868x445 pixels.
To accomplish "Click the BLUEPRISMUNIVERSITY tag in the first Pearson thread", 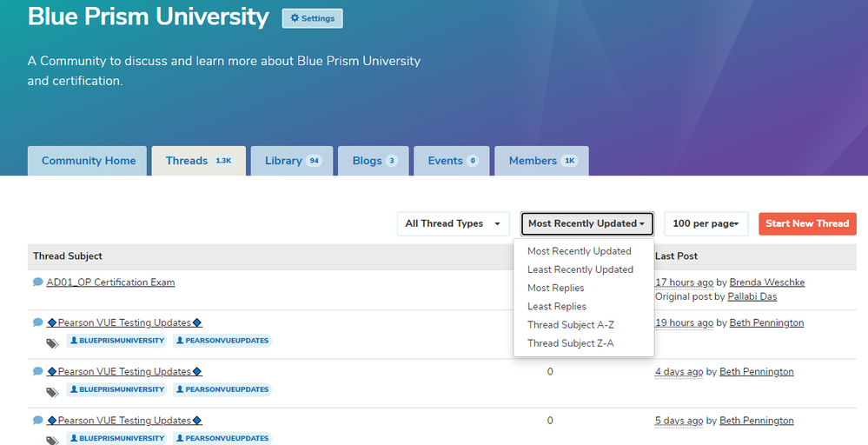I will click(116, 342).
